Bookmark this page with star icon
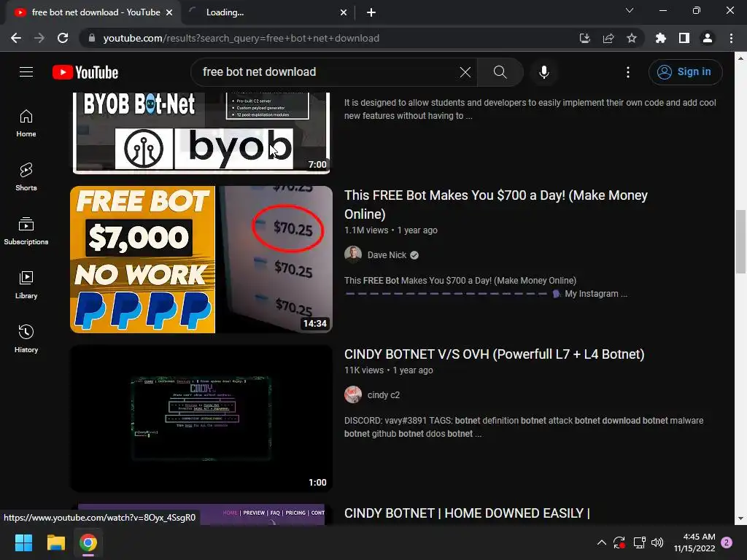This screenshot has height=560, width=747. point(632,38)
